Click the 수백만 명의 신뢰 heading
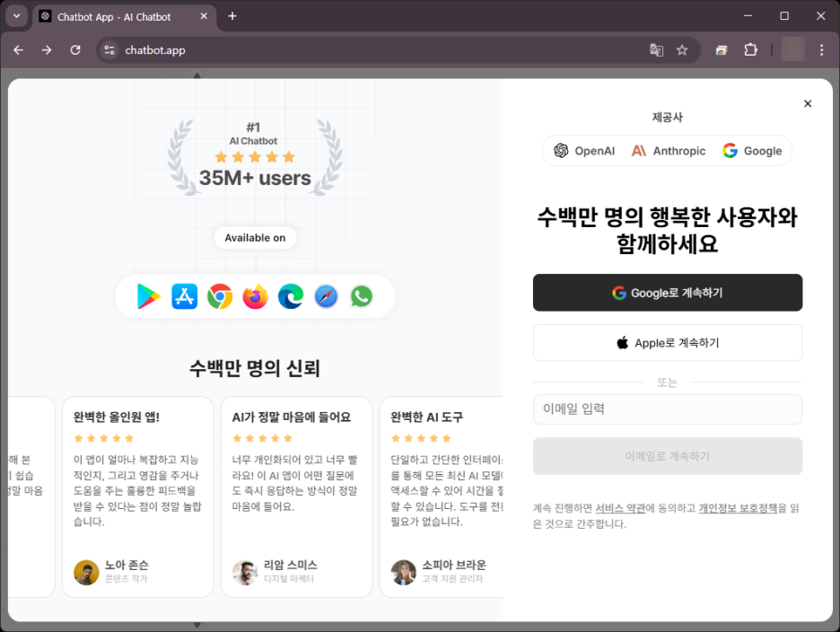Screen dimensions: 840x632 pos(255,368)
